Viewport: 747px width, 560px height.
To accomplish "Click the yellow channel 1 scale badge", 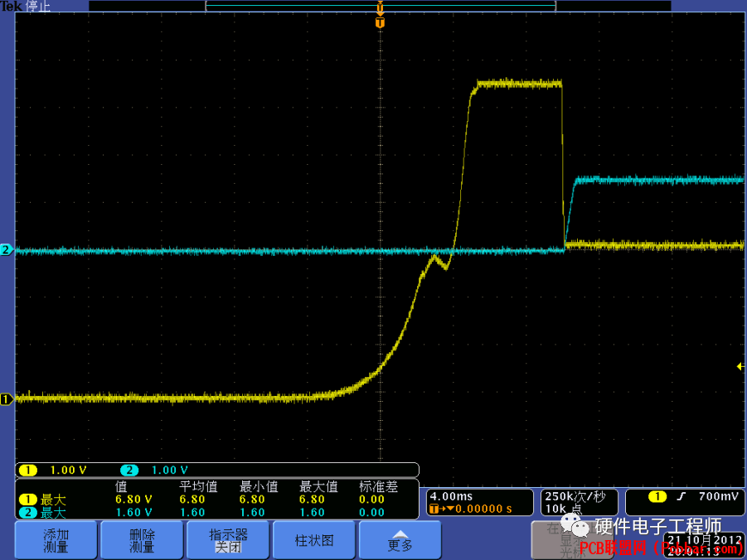I will coord(28,471).
